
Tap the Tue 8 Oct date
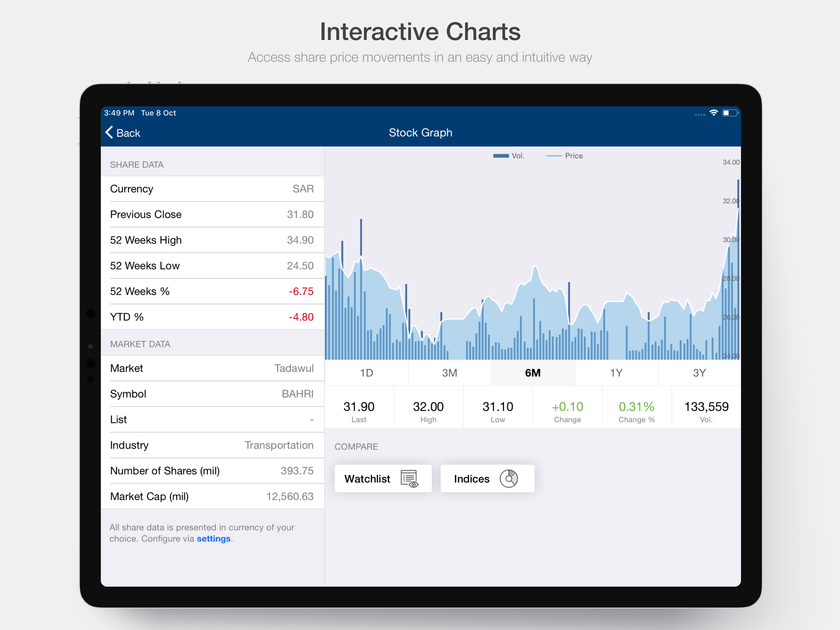point(158,113)
